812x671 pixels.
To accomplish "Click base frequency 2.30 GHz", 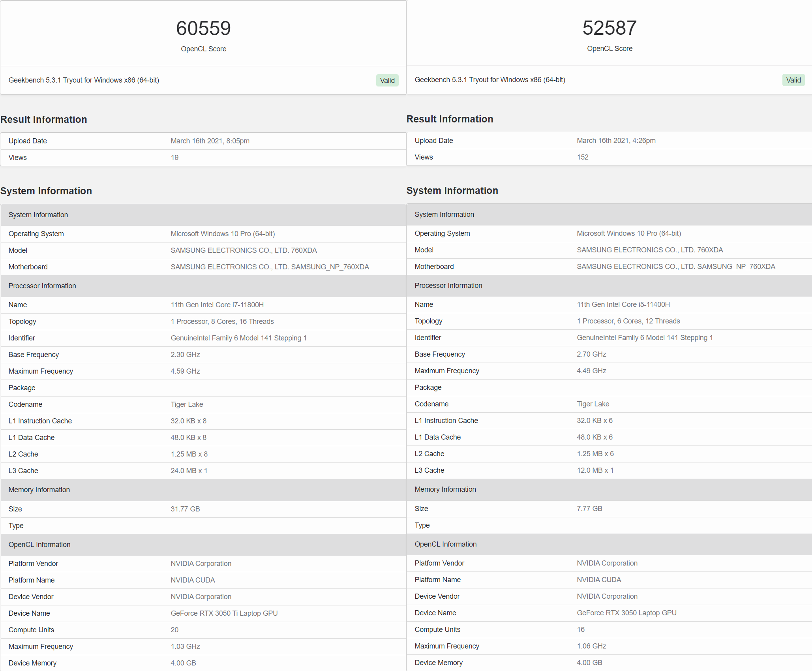I will [185, 355].
